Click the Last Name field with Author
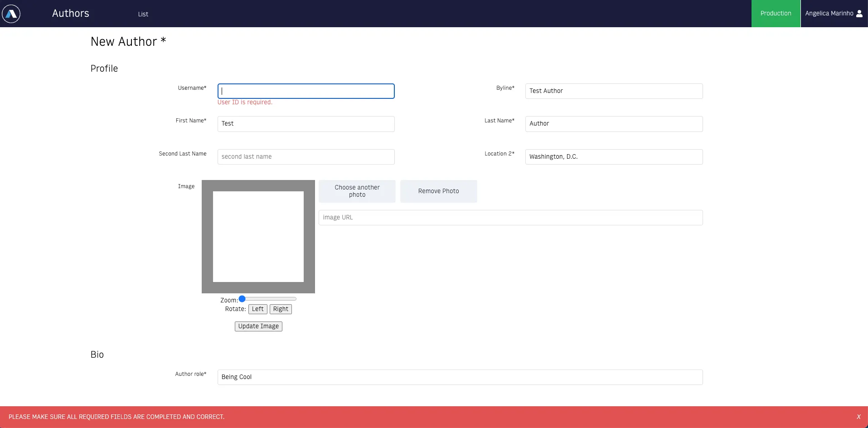 coord(614,124)
